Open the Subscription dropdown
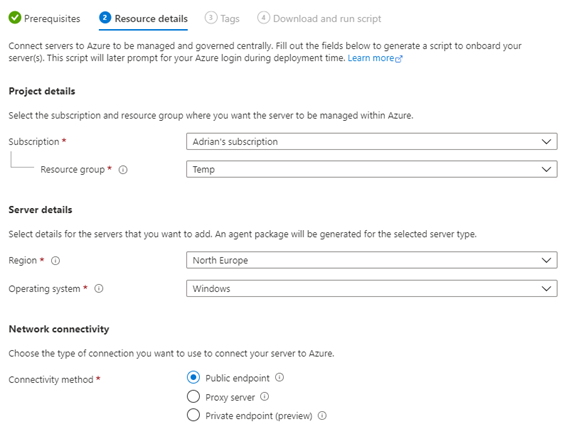This screenshot has width=571, height=429. [371, 142]
